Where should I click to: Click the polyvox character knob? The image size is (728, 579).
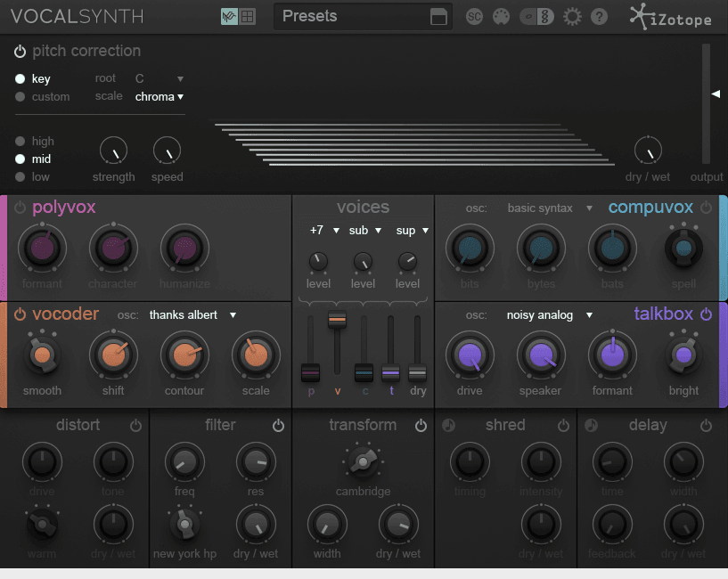(x=113, y=248)
